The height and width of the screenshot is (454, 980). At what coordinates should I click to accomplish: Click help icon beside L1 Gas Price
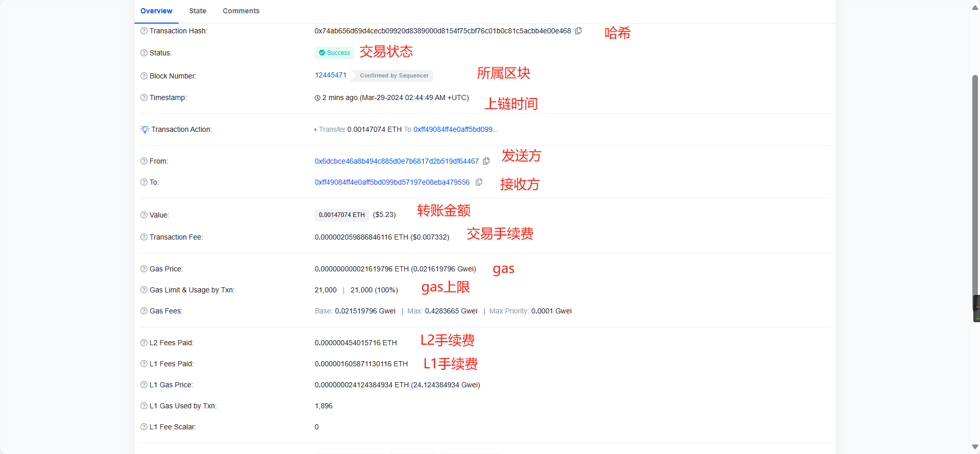coord(144,385)
